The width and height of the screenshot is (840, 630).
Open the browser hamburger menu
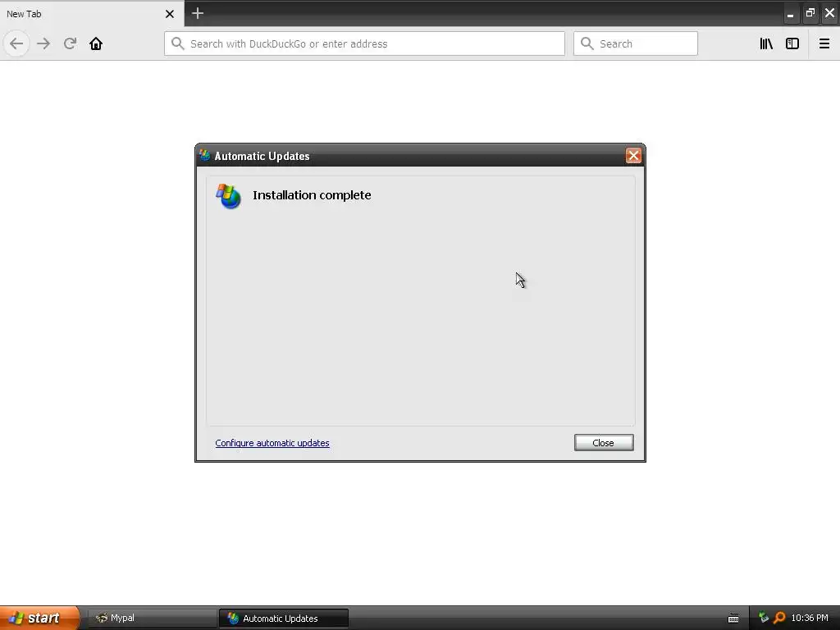click(824, 43)
